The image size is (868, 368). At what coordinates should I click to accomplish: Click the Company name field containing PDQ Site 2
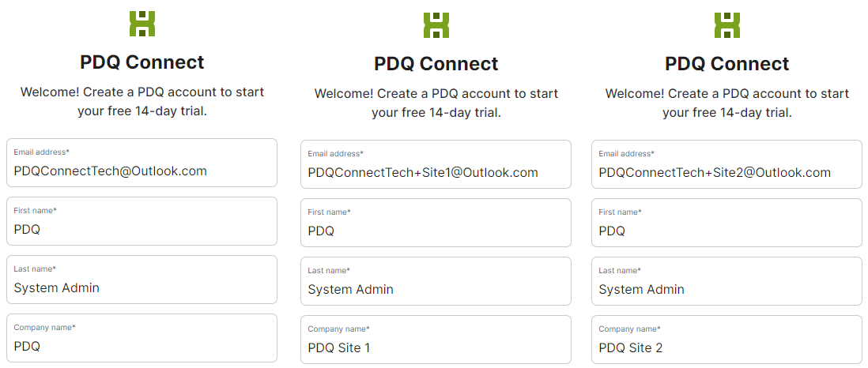726,340
